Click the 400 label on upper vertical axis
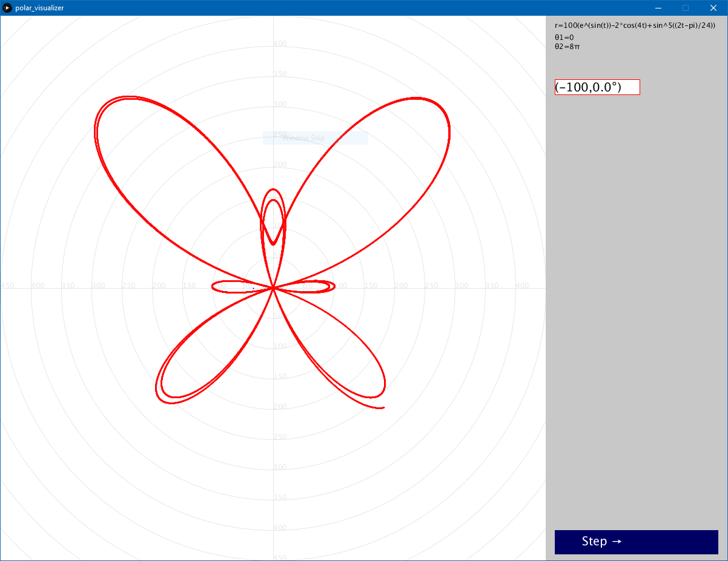728x561 pixels. pos(279,44)
